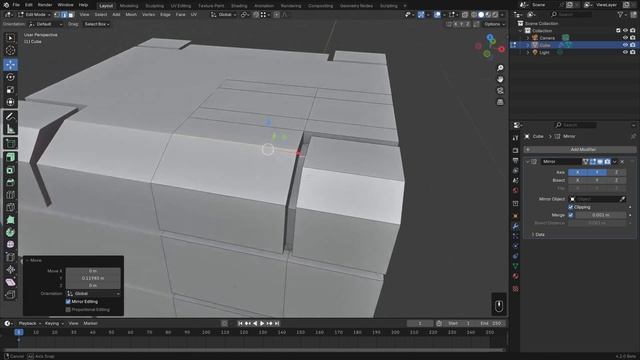
Task: Activate the Move tool
Action: click(x=10, y=64)
